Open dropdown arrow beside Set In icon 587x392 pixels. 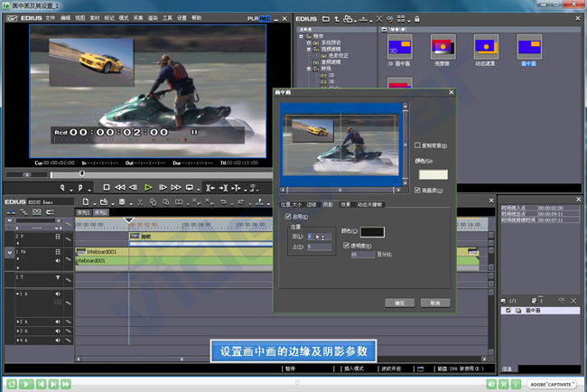click(x=70, y=190)
